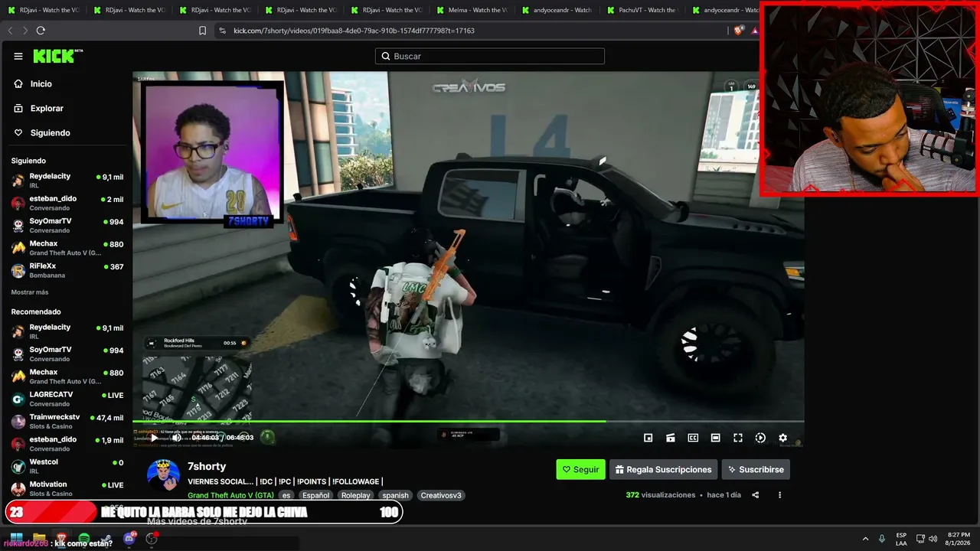Mute the video volume
This screenshot has width=980, height=551.
176,438
